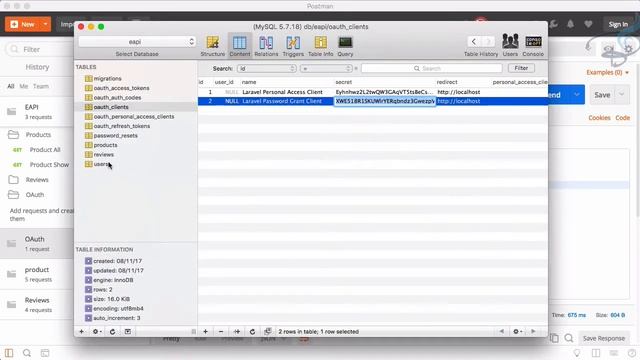Sort by the name column header
This screenshot has height=360, width=640.
(x=249, y=82)
